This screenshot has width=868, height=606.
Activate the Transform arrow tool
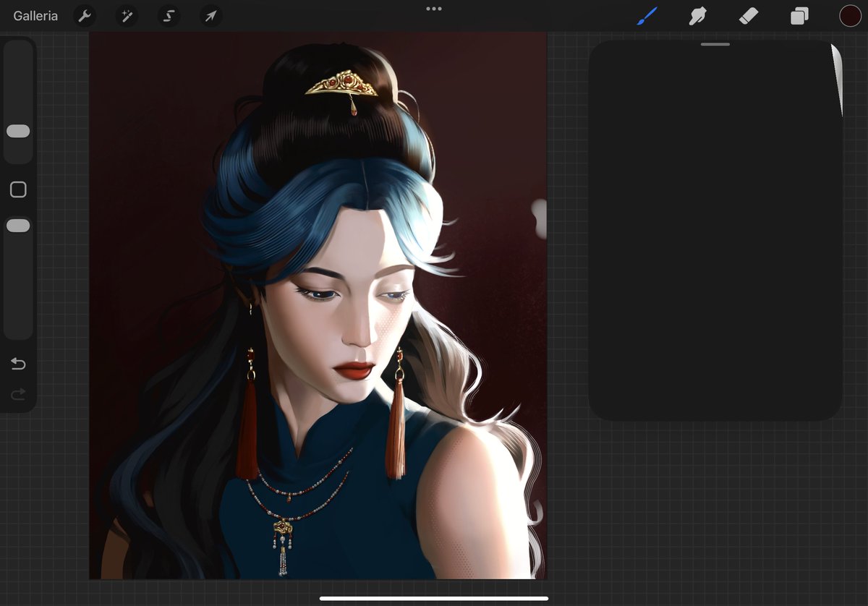tap(211, 16)
